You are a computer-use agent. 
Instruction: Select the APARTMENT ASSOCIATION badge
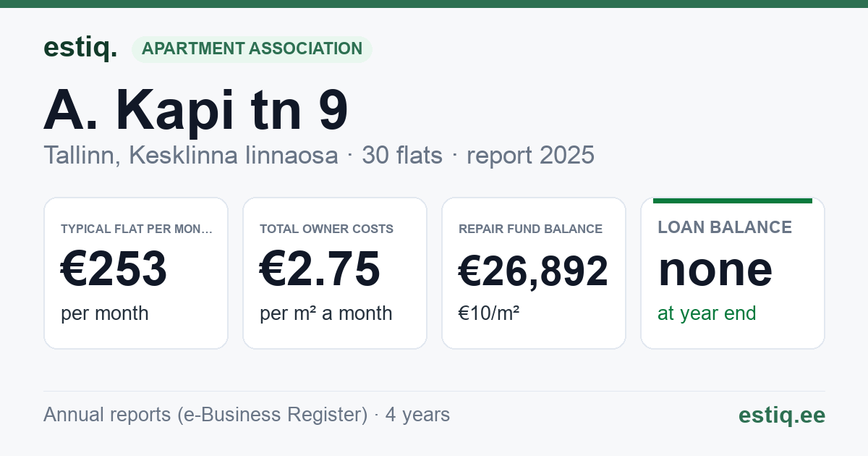tap(252, 49)
